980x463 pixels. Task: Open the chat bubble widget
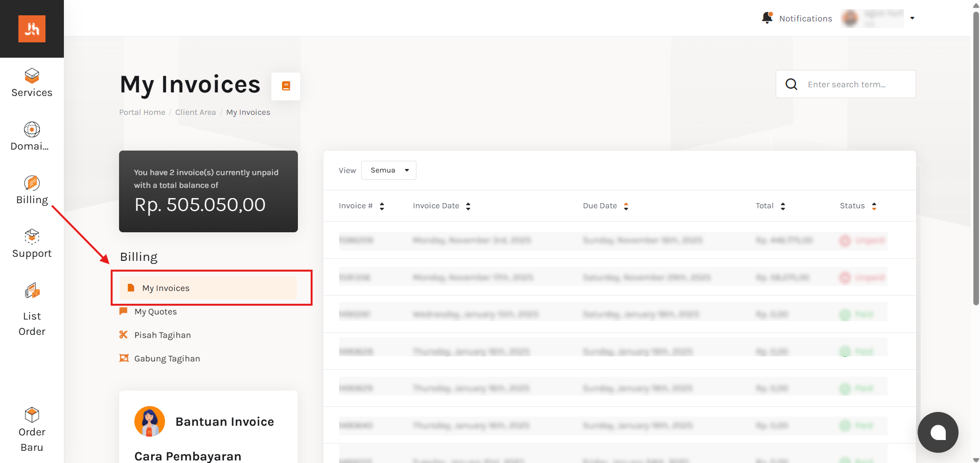938,432
